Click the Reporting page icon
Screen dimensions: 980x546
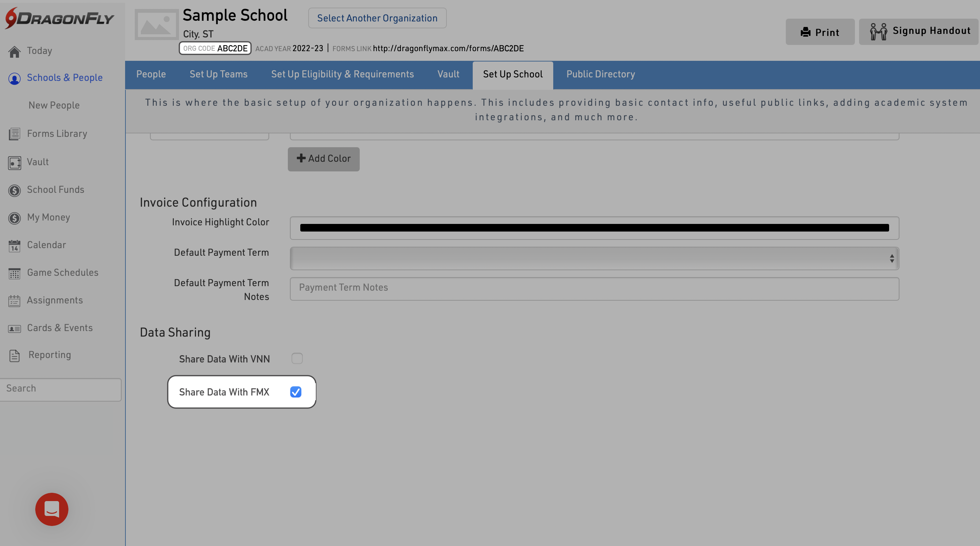coord(15,356)
